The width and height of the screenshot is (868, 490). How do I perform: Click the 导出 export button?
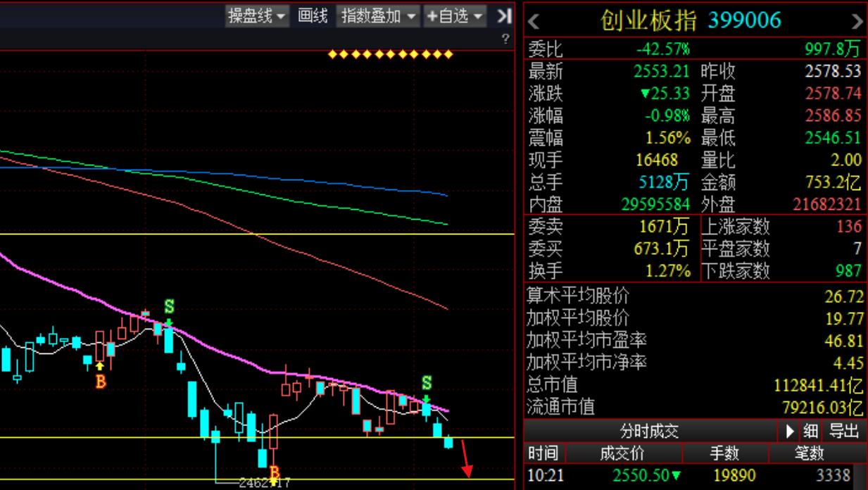click(x=844, y=431)
